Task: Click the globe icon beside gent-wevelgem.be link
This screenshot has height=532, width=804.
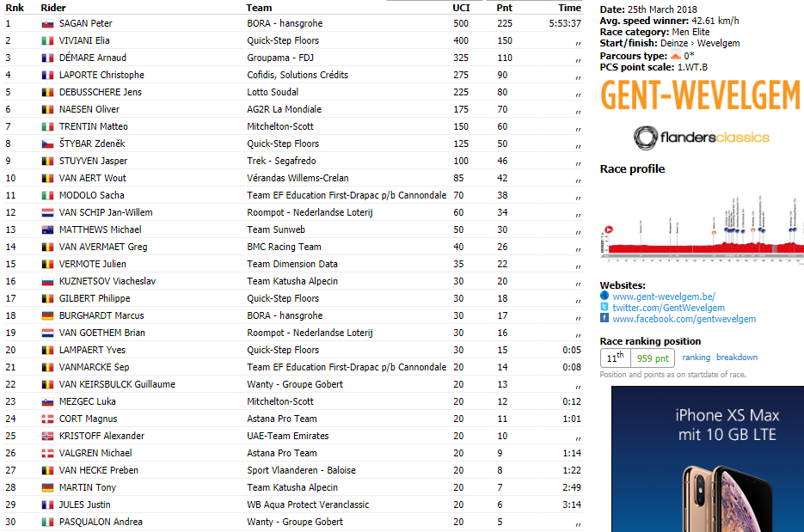Action: click(605, 295)
